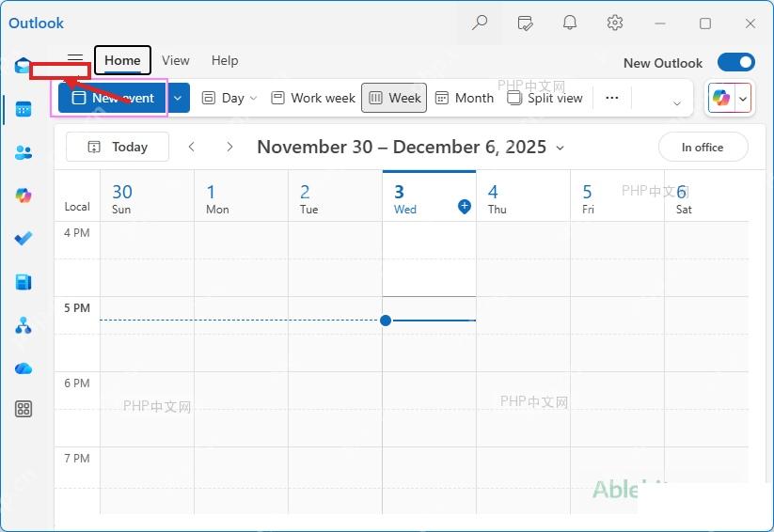This screenshot has width=774, height=532.
Task: Switch to Day view
Action: (224, 98)
